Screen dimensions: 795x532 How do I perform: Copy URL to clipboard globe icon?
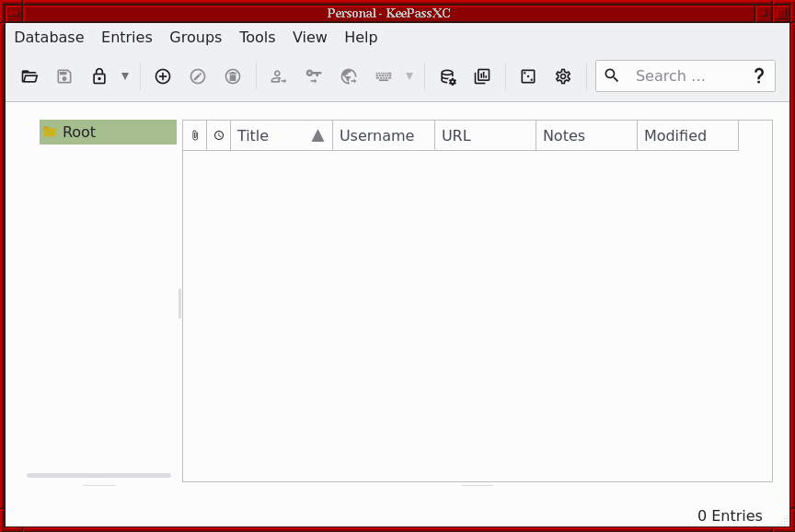349,76
